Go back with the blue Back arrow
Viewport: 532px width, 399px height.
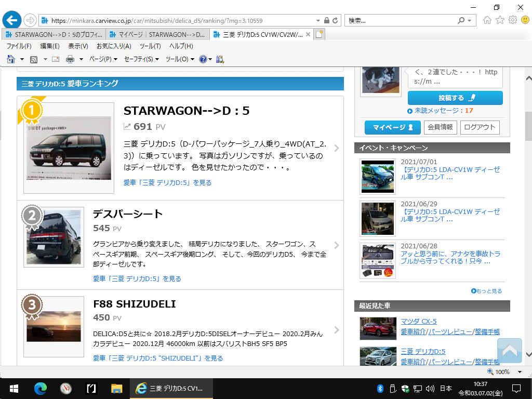pyautogui.click(x=12, y=20)
